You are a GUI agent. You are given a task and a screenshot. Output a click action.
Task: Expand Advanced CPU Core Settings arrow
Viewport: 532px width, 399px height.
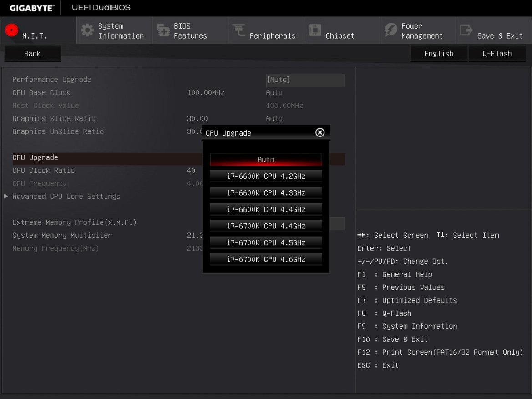click(6, 196)
